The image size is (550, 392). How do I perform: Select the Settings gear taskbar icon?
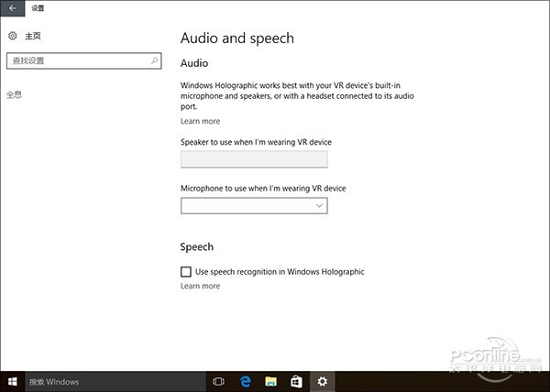323,382
